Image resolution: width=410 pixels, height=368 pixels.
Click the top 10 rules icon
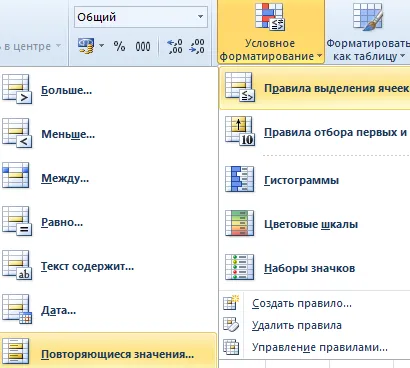click(x=240, y=131)
